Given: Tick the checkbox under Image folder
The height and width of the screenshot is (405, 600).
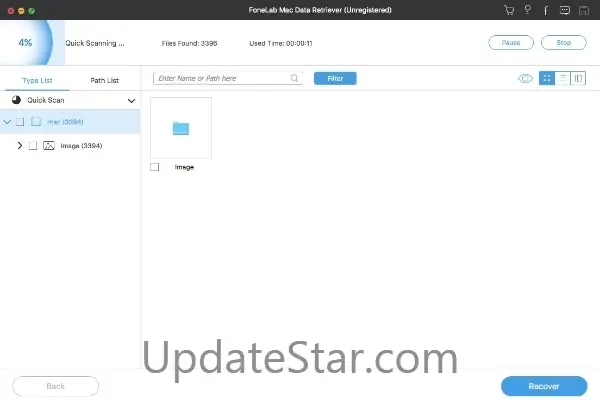Looking at the screenshot, I should pyautogui.click(x=155, y=167).
